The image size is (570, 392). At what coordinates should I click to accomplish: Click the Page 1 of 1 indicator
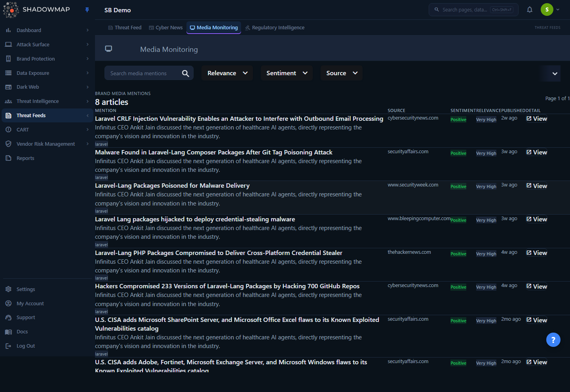(557, 98)
